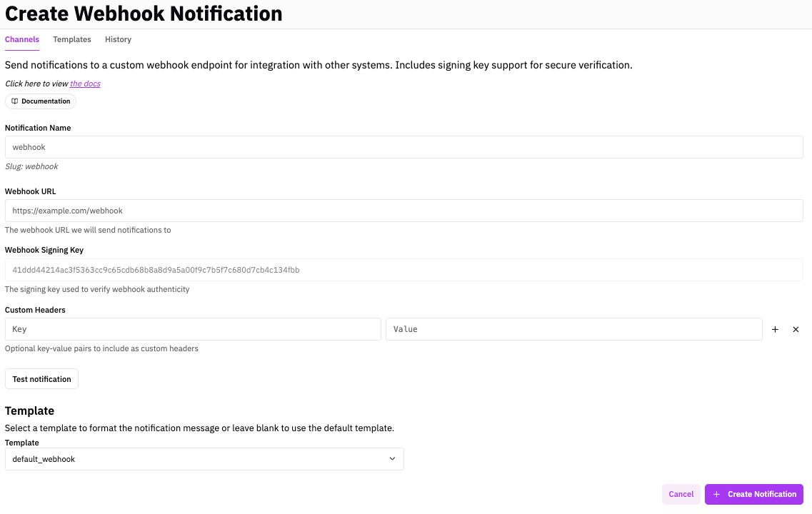The height and width of the screenshot is (514, 812).
Task: Switch to the Templates tab
Action: (71, 39)
